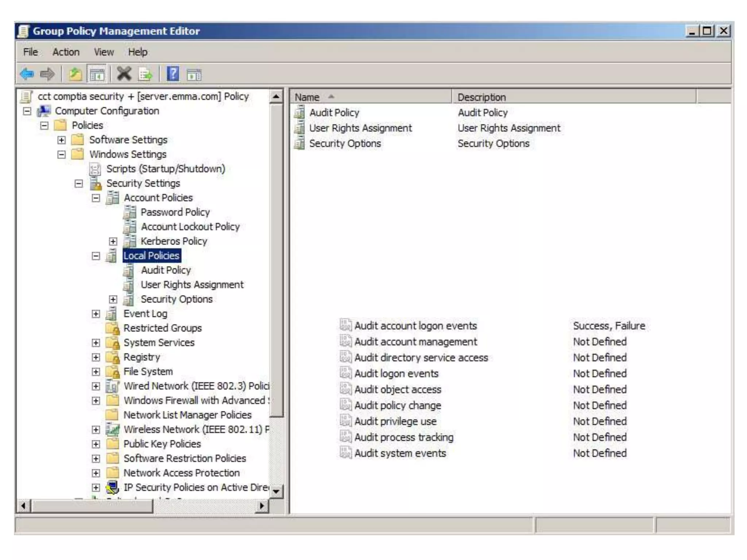
Task: Expand the Event Log node
Action: (x=96, y=314)
